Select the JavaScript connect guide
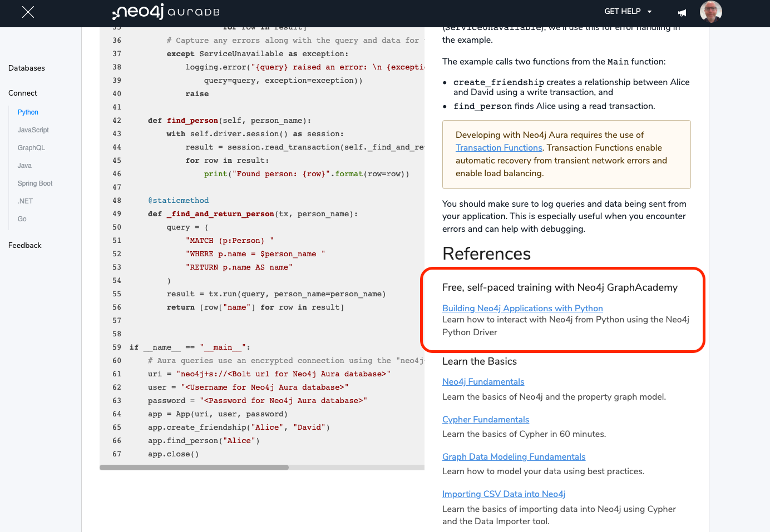The width and height of the screenshot is (770, 532). pyautogui.click(x=33, y=130)
